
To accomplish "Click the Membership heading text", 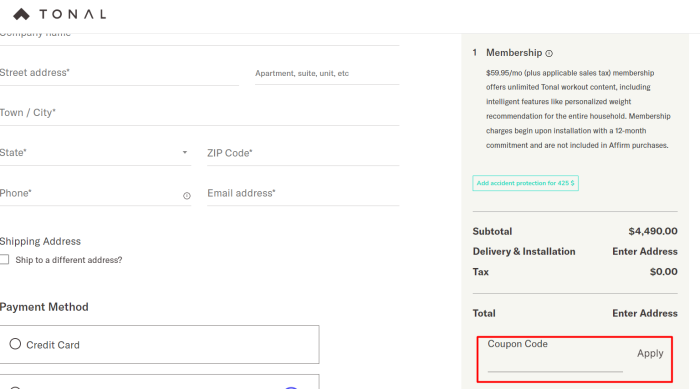I will [514, 53].
